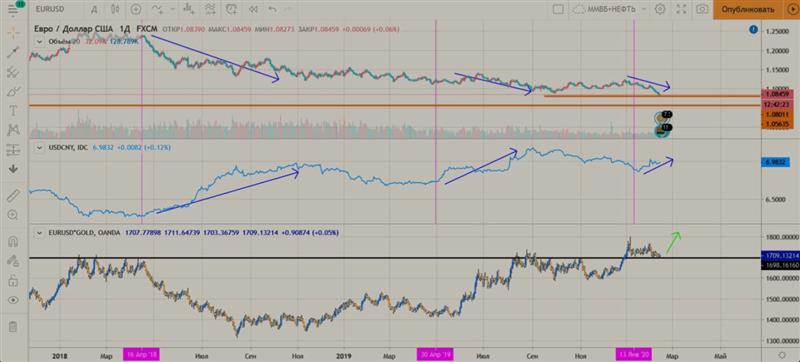Image resolution: width=800 pixels, height=362 pixels.
Task: Click the trash remove drawings icon
Action: click(13, 326)
